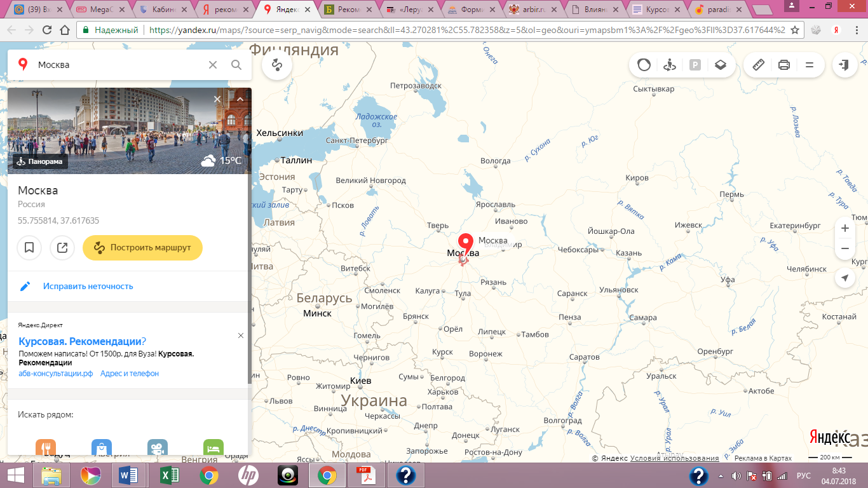
Task: Switch to the Курсов browser tab
Action: [x=657, y=10]
